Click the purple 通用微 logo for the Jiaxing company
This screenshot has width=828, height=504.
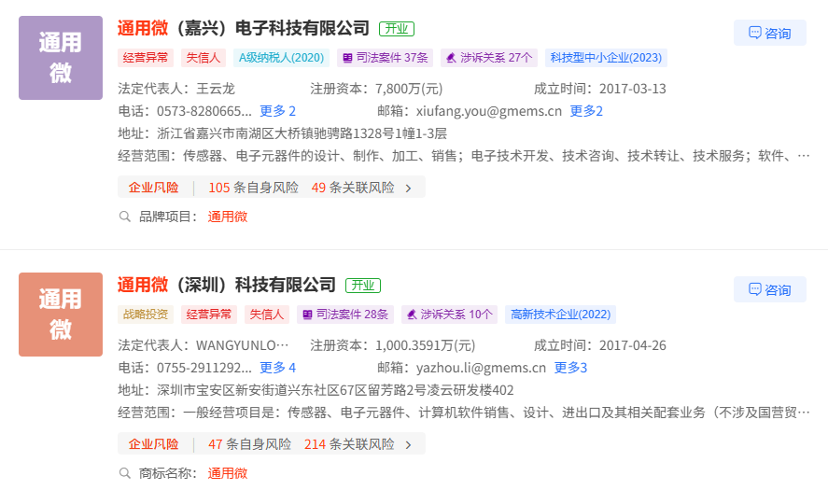tap(61, 58)
